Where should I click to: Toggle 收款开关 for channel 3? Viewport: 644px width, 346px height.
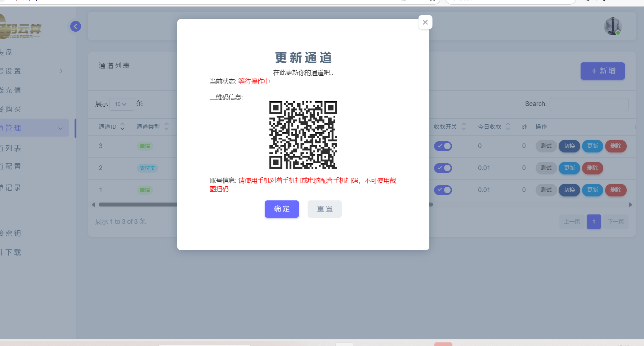click(443, 146)
